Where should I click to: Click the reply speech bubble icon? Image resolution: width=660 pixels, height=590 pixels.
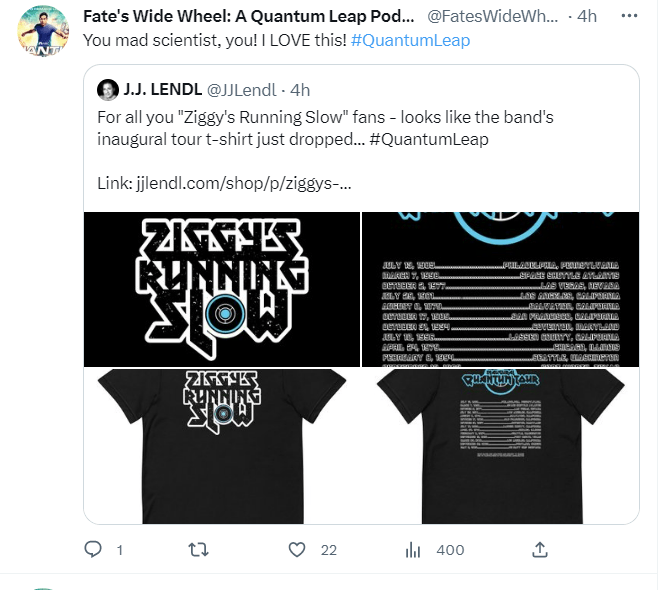pyautogui.click(x=93, y=550)
